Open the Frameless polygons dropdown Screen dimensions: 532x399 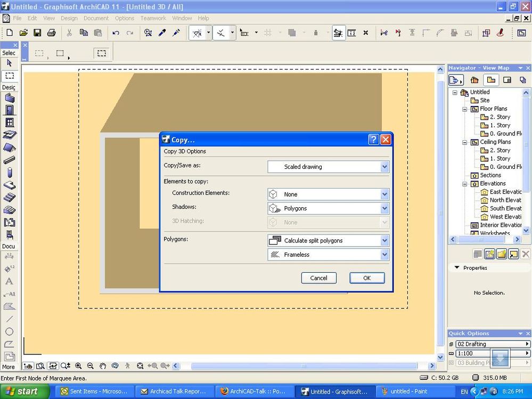(x=328, y=255)
